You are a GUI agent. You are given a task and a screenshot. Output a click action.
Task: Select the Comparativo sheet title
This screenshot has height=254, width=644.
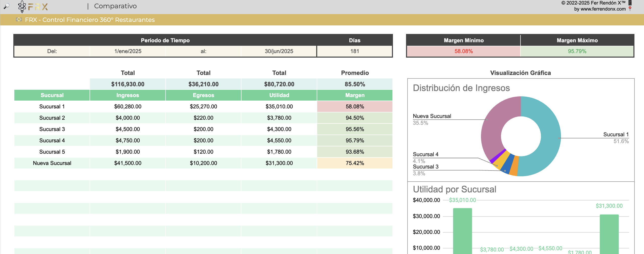115,6
